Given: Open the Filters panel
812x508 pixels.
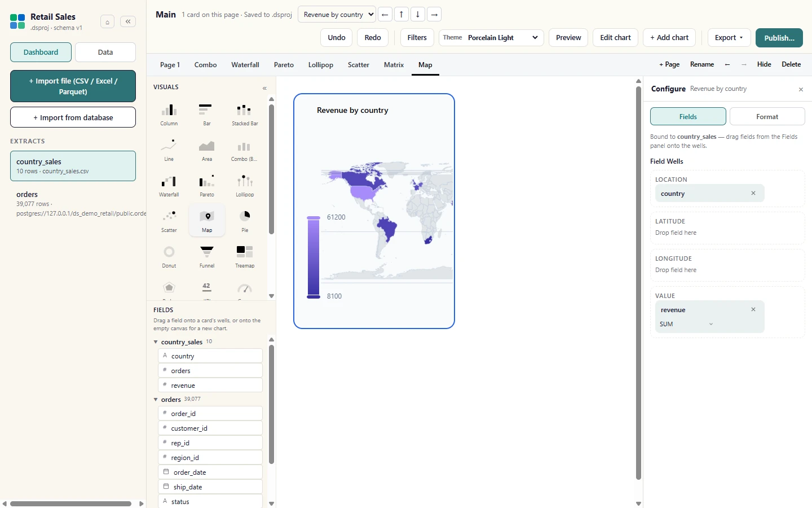Looking at the screenshot, I should point(417,38).
